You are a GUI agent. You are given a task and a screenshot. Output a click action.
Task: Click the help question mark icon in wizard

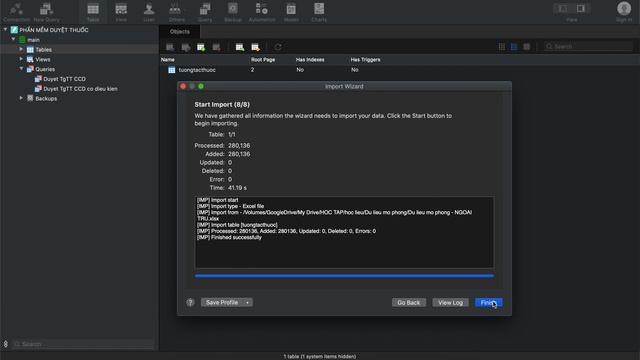190,302
